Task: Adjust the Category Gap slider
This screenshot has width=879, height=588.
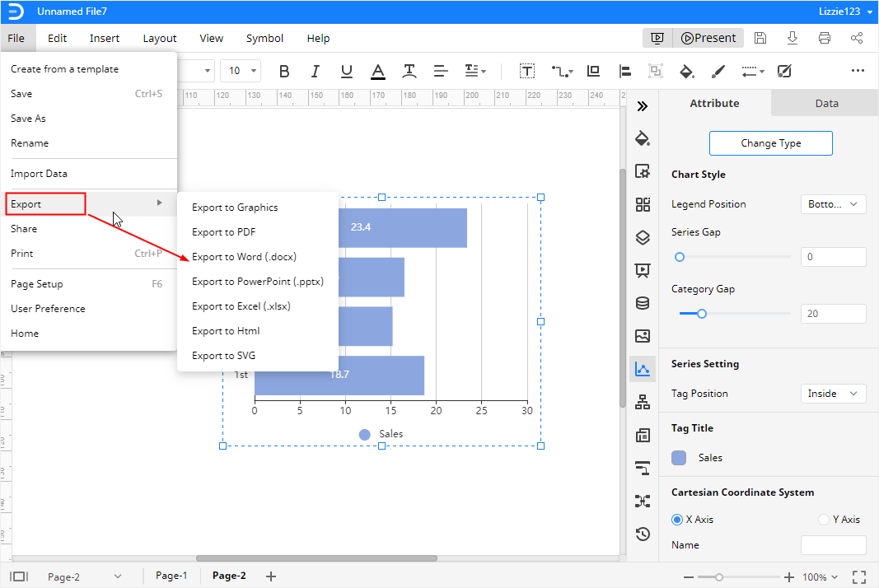Action: [x=701, y=314]
